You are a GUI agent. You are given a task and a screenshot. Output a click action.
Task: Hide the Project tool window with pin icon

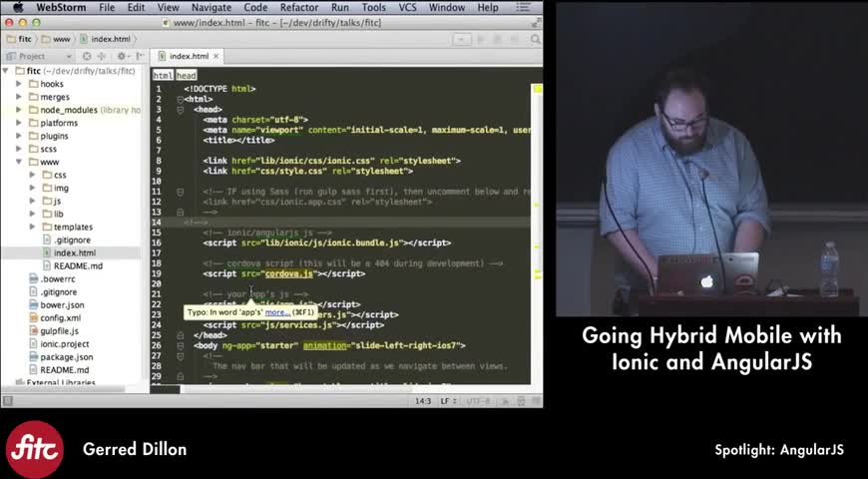tap(140, 57)
